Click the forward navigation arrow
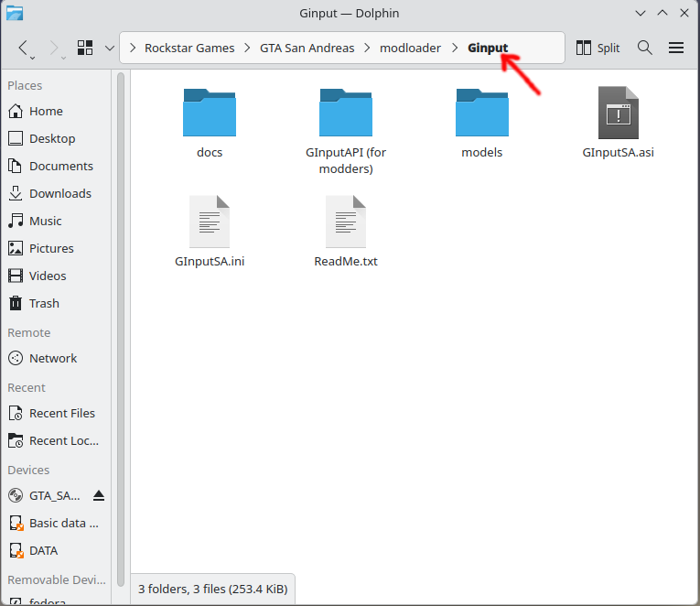 pyautogui.click(x=54, y=48)
